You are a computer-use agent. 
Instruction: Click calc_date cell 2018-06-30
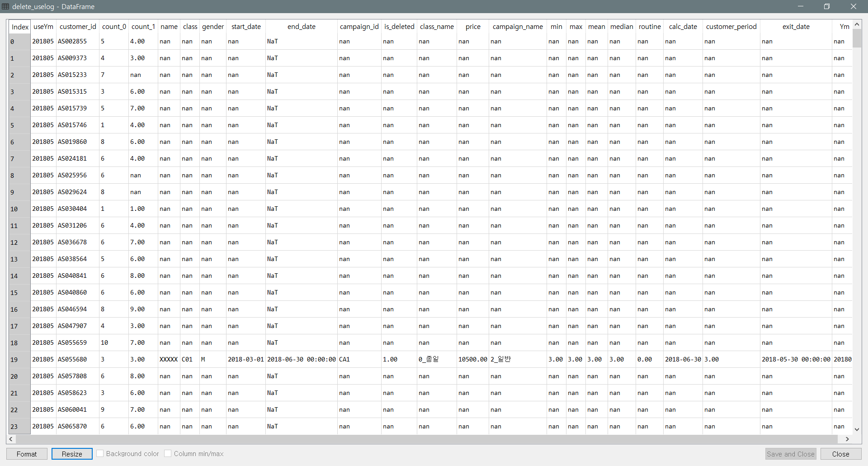point(683,360)
